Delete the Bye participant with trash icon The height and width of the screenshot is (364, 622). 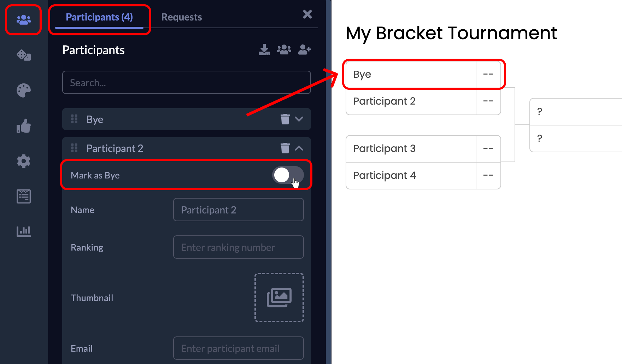coord(285,119)
